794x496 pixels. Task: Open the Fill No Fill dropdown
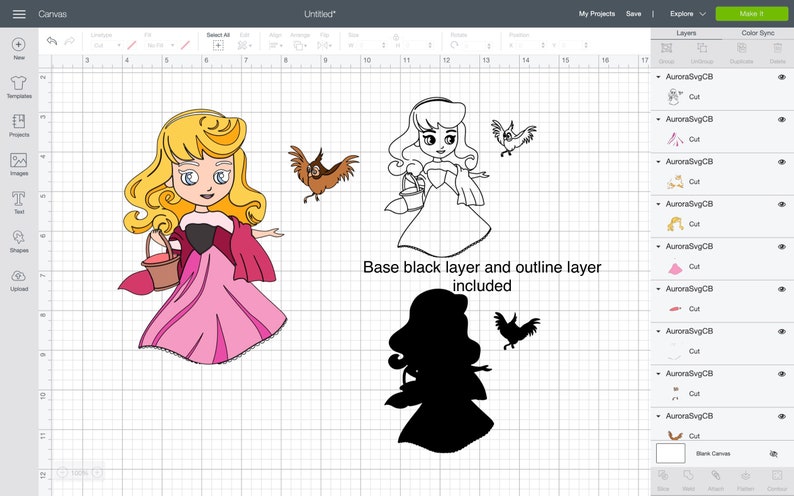(x=160, y=46)
